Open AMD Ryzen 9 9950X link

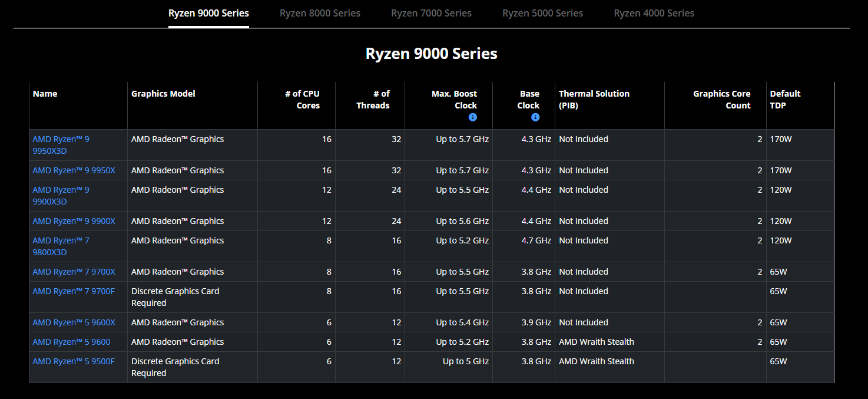pyautogui.click(x=74, y=170)
